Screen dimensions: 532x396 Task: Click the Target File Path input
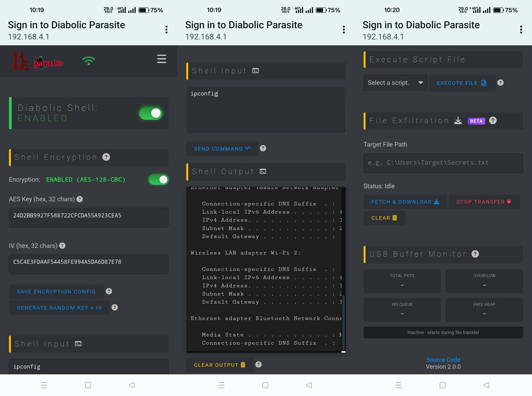[x=443, y=163]
